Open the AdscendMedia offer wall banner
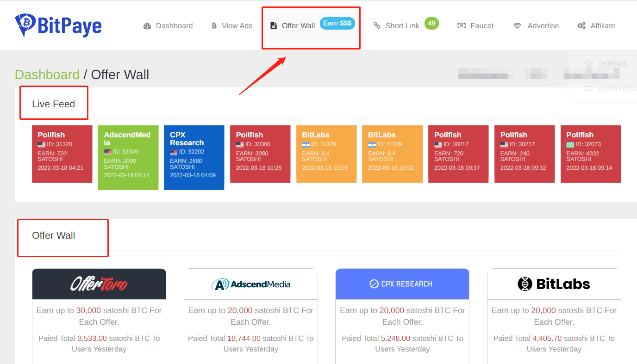 (251, 284)
